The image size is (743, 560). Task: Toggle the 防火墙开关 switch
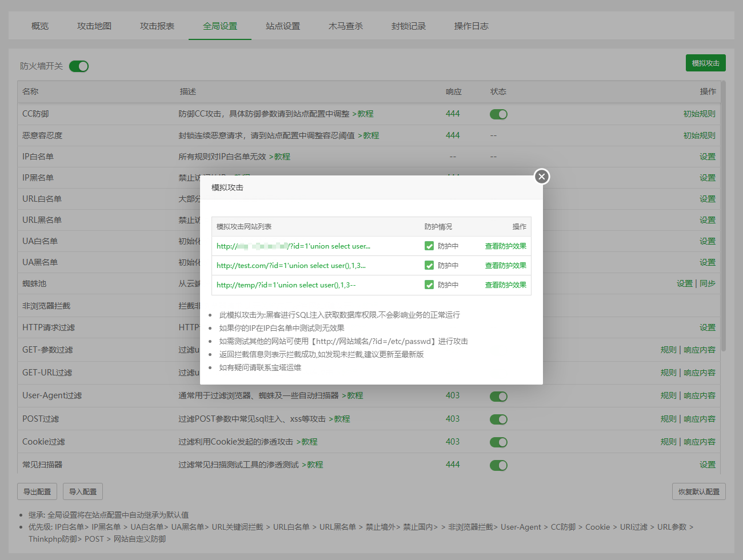pyautogui.click(x=79, y=66)
